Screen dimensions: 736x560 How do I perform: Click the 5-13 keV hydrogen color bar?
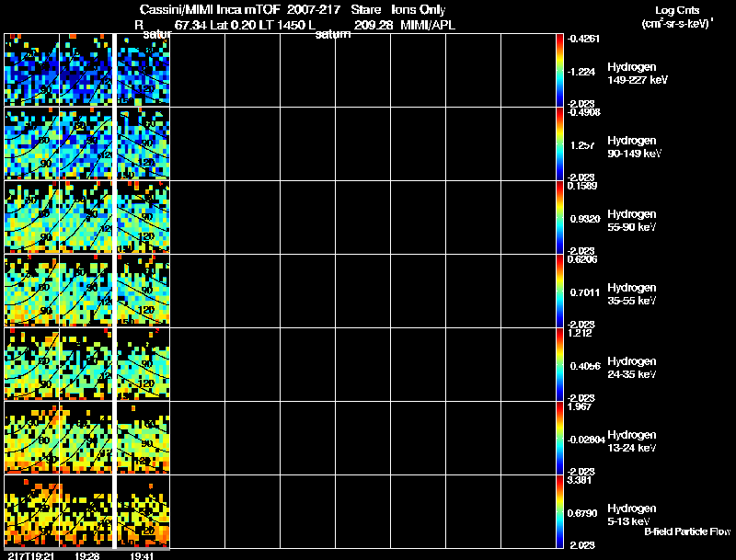point(560,511)
